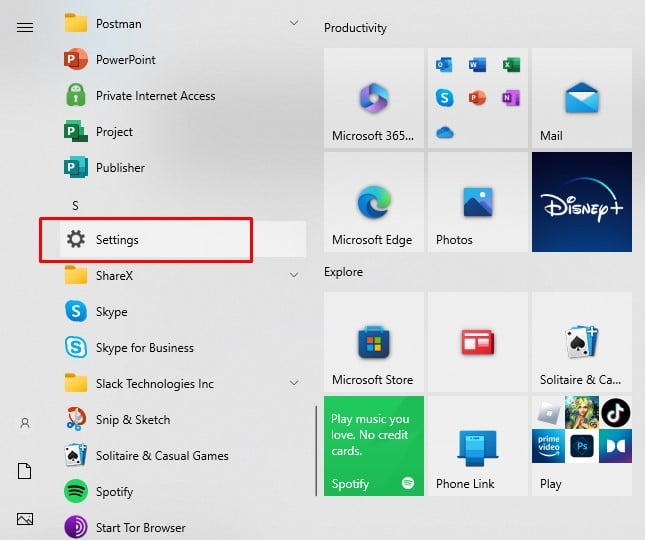
Task: Click Outlook icon in Office tile group
Action: point(444,65)
